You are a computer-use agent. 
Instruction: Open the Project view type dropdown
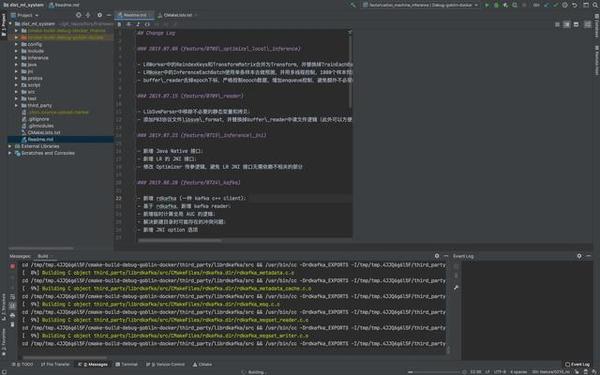click(x=25, y=15)
